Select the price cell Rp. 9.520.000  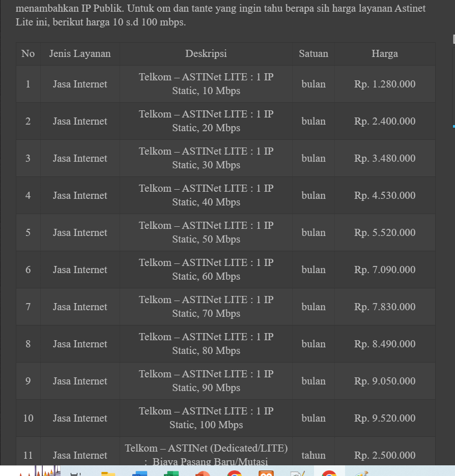tap(385, 419)
